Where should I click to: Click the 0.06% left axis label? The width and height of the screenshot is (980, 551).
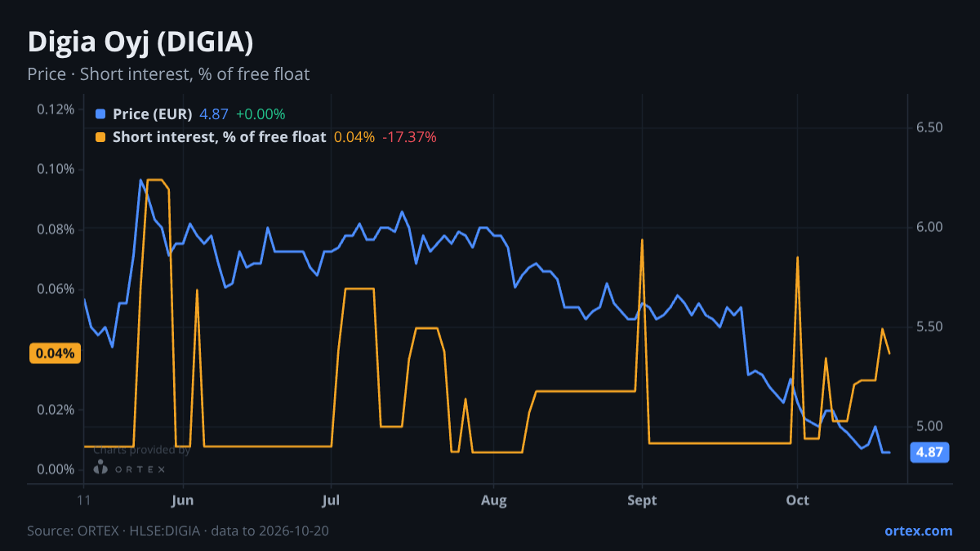click(56, 289)
